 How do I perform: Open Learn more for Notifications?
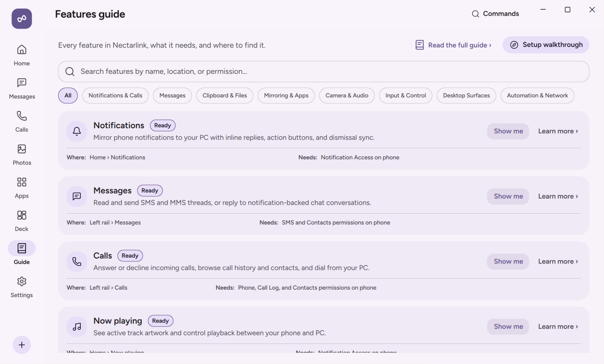pyautogui.click(x=558, y=131)
